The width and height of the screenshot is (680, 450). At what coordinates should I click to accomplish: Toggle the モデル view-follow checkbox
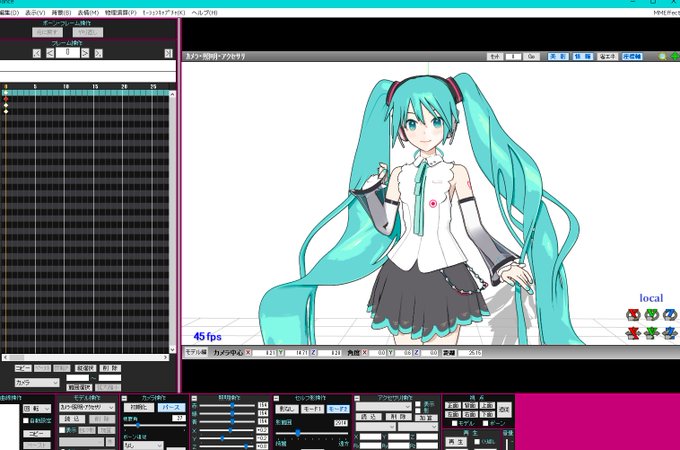(454, 423)
